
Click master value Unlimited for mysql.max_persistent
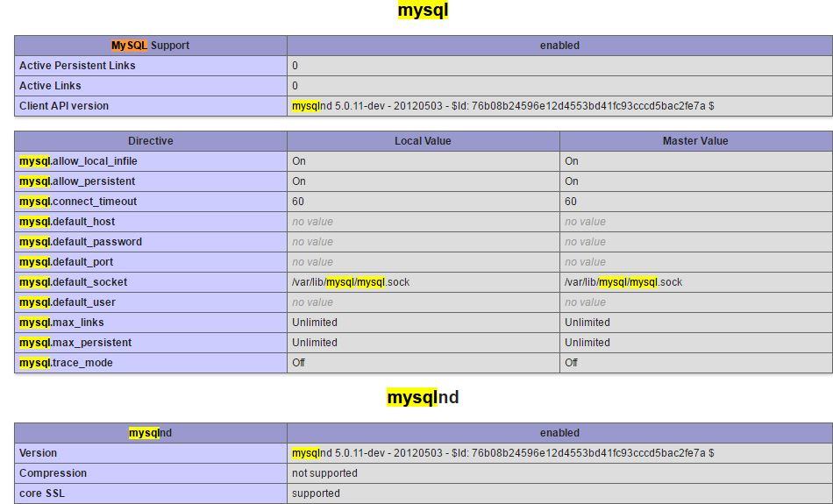587,343
